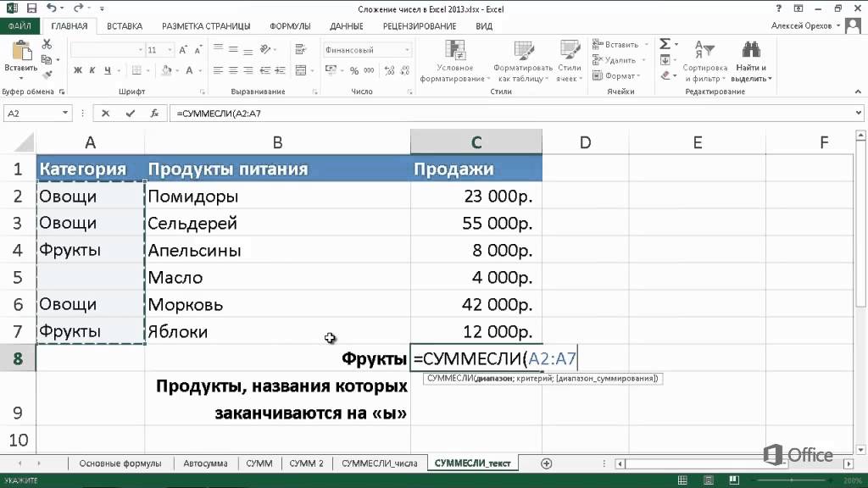The image size is (868, 488).
Task: Increase font size with the large A icon
Action: (183, 50)
